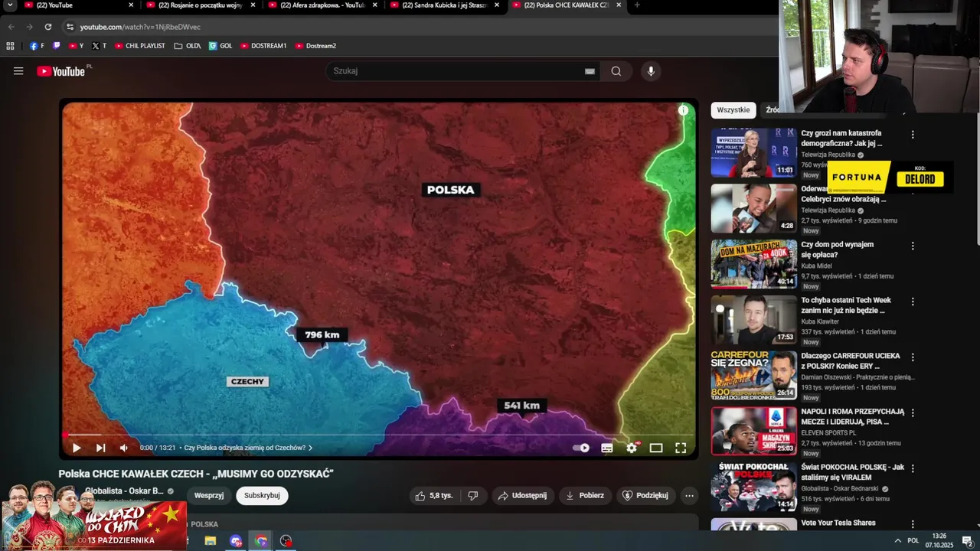Open options for NAPOLI I ROMA video
980x551 pixels.
tap(912, 413)
